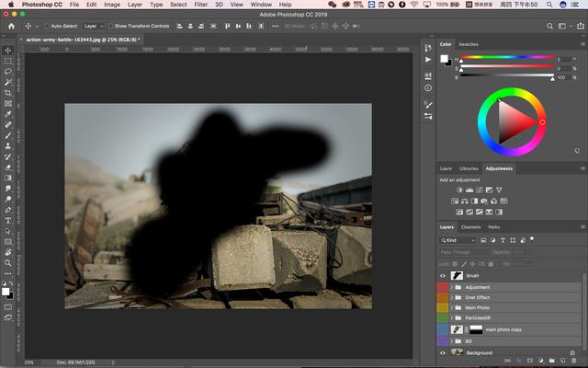Open the Auto-Select Layer dropdown
This screenshot has height=368, width=588.
[x=93, y=26]
